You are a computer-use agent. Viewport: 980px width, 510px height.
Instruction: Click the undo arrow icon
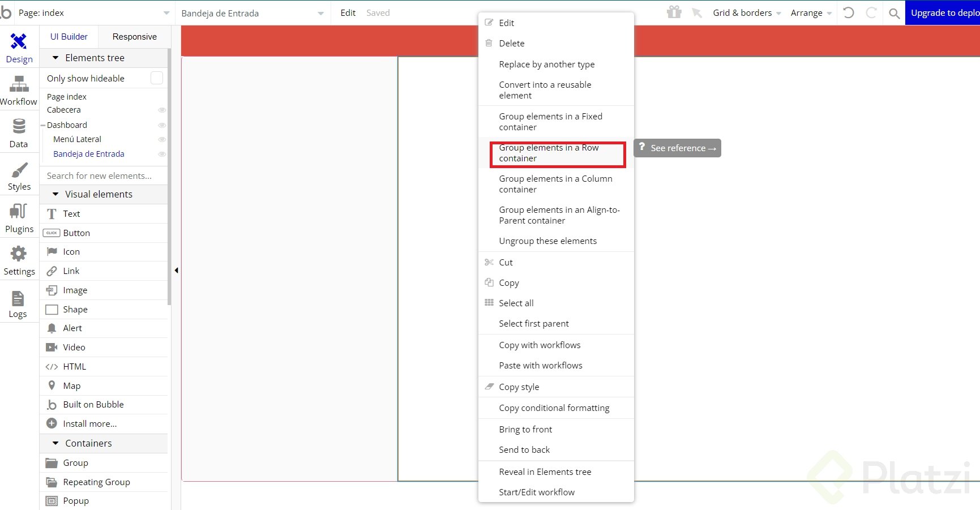848,12
